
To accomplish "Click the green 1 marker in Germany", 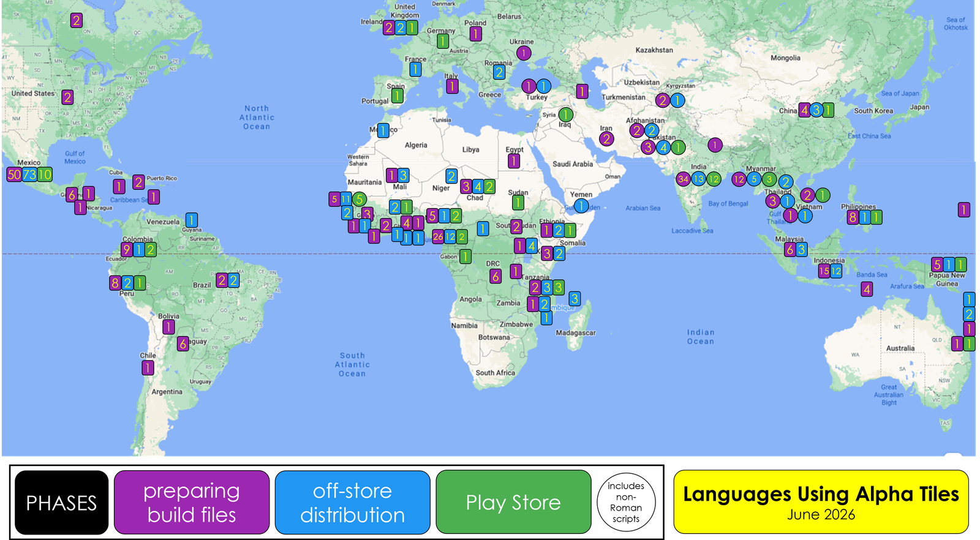I will [x=443, y=41].
